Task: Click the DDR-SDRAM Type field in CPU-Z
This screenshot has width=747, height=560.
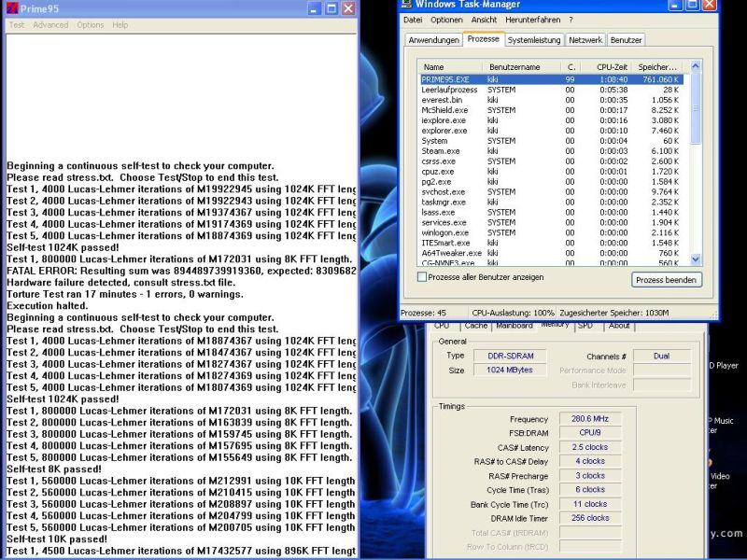Action: [510, 356]
